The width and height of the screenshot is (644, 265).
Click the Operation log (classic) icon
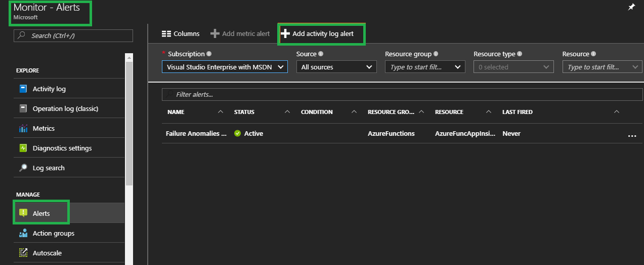(x=23, y=108)
